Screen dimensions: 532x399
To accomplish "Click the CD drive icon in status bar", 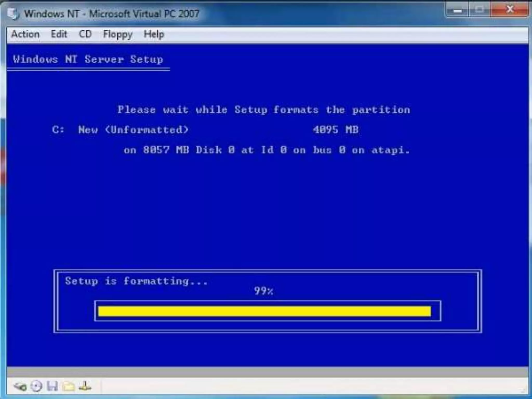I will coord(36,386).
